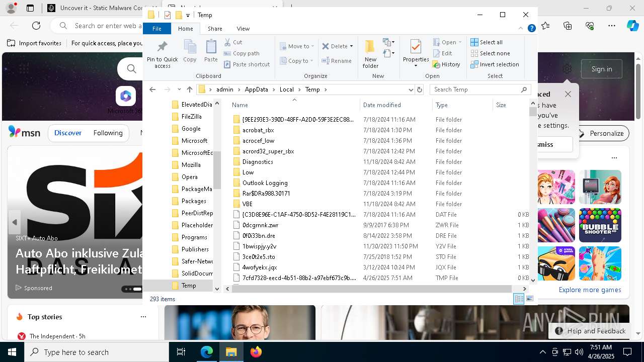Select the Diagnostics folder
This screenshot has height=362, width=644.
[x=258, y=162]
